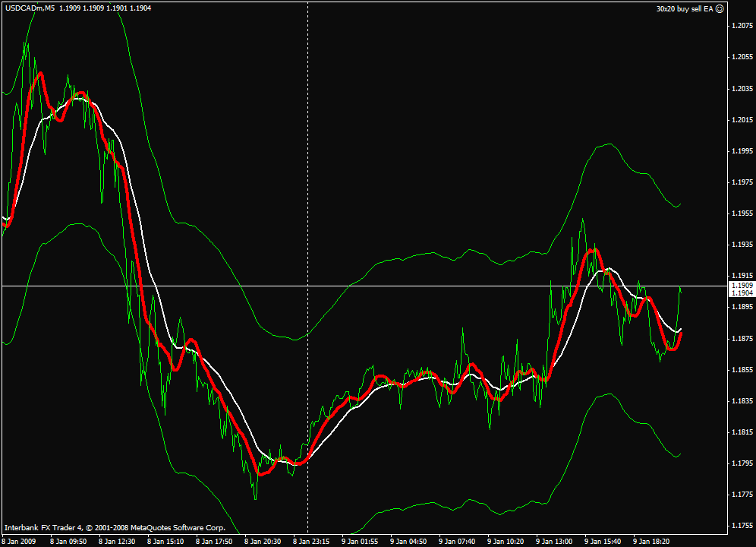This screenshot has height=547, width=756.
Task: Click the 1.1835 price axis label
Action: 742,400
